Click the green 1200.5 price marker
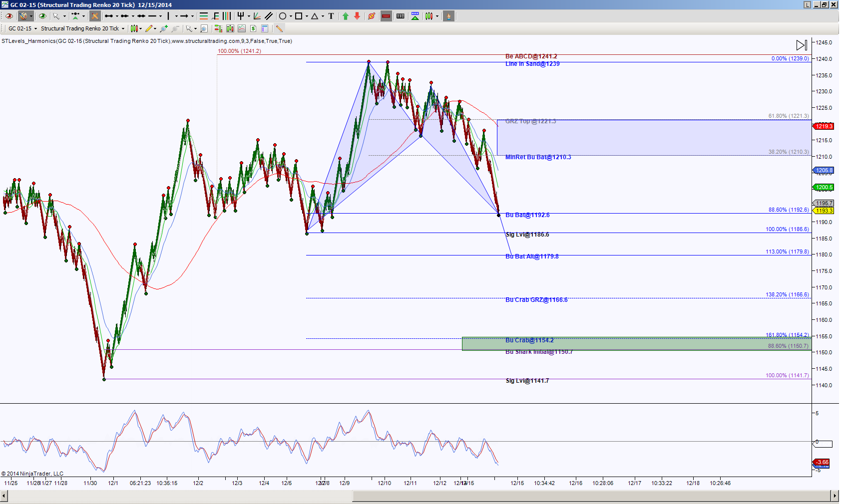 [823, 187]
